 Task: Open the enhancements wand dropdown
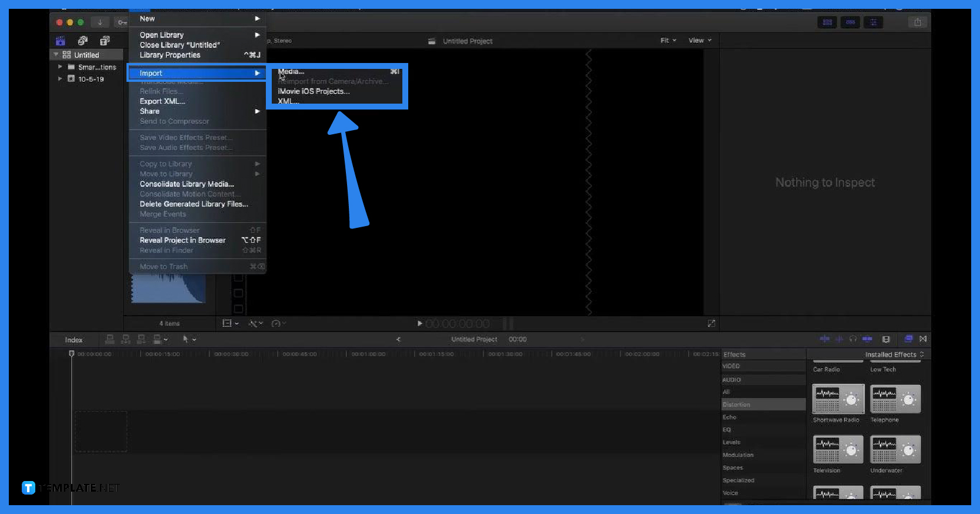(255, 323)
